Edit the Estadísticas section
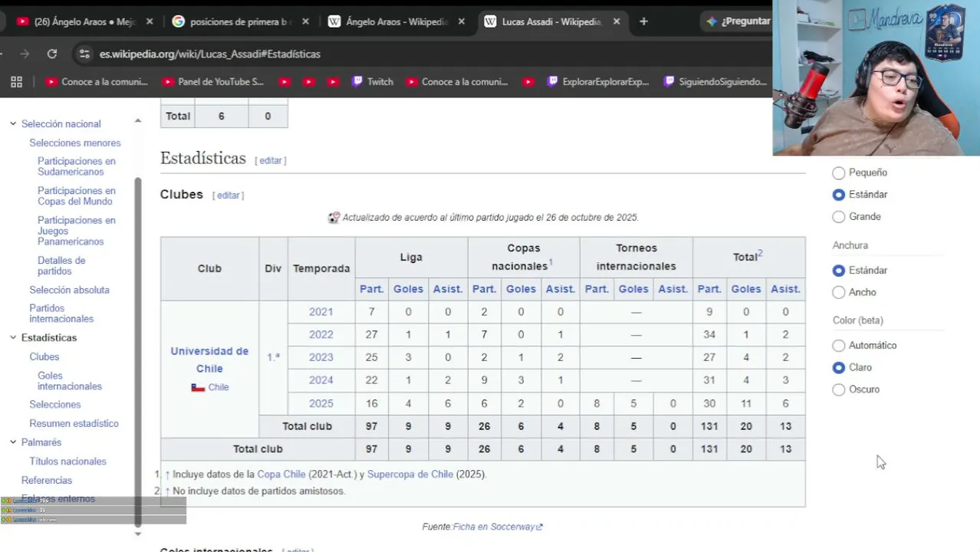Image resolution: width=980 pixels, height=552 pixels. [271, 160]
